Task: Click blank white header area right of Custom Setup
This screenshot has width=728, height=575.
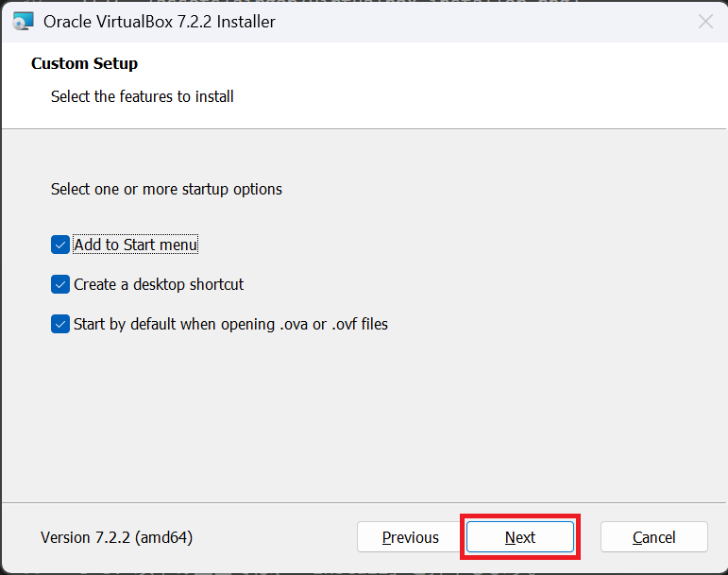Action: [425, 76]
